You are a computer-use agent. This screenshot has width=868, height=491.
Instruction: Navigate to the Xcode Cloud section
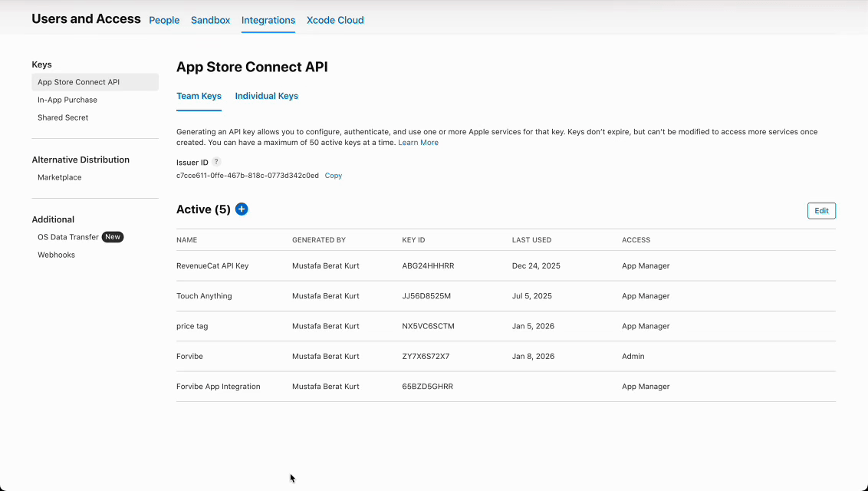pyautogui.click(x=335, y=20)
